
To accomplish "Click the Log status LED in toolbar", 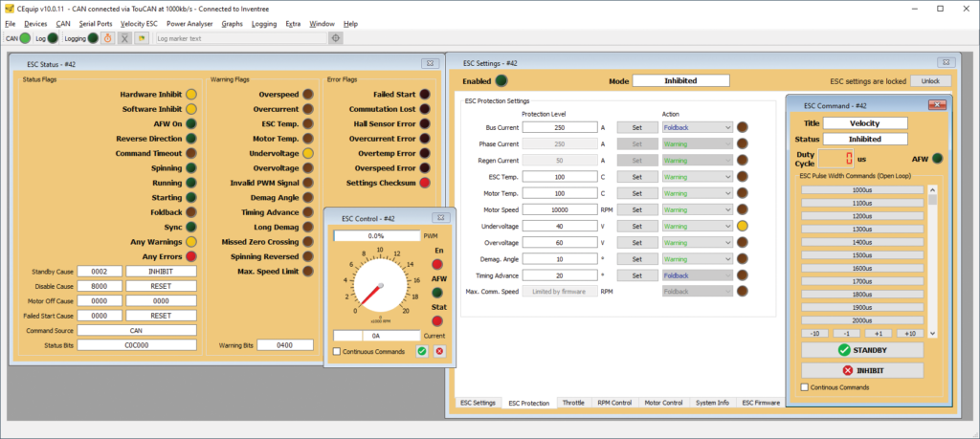I will (x=54, y=38).
